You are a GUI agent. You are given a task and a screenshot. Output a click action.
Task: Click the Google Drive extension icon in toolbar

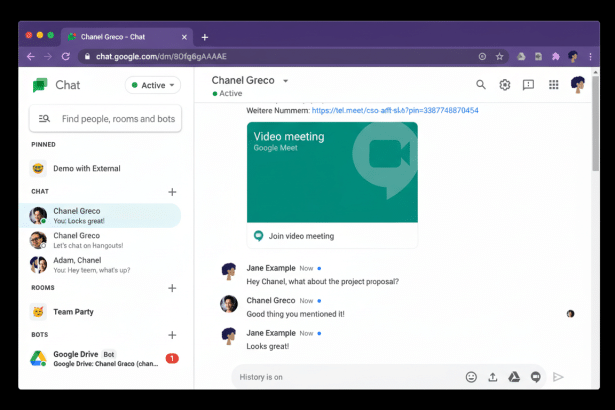click(521, 56)
